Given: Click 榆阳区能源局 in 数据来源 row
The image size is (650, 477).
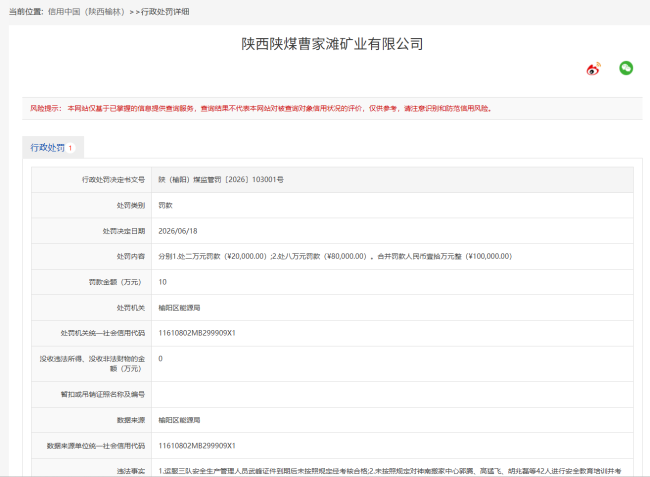Looking at the screenshot, I should tap(179, 420).
